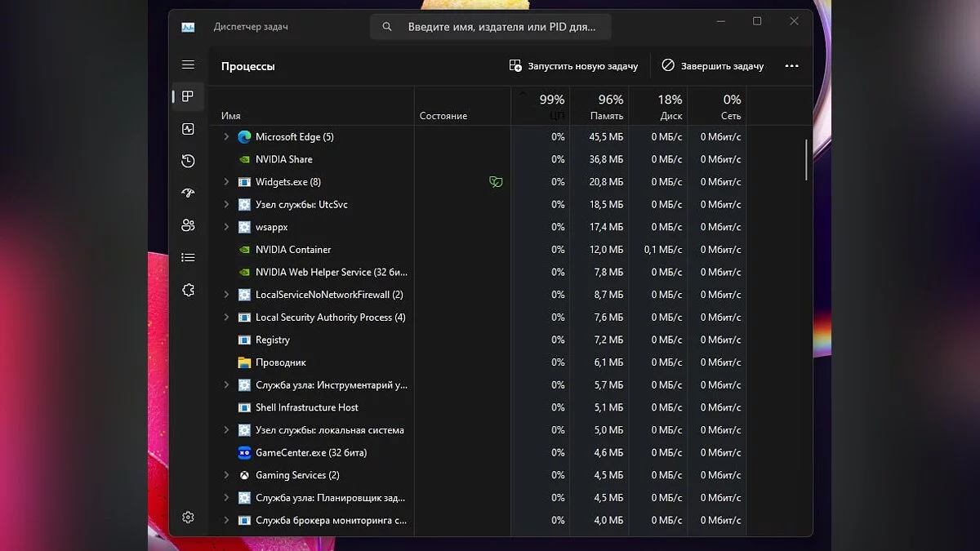Open the Services page in sidebar

pyautogui.click(x=188, y=290)
